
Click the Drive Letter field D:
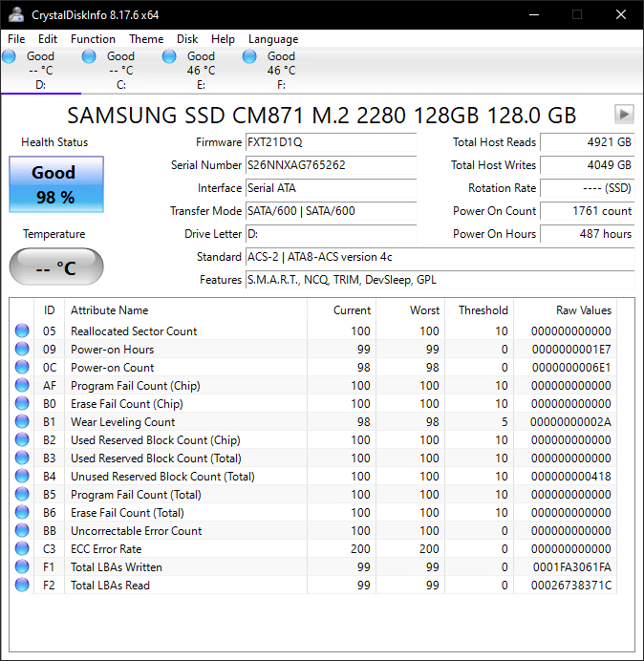pyautogui.click(x=331, y=234)
